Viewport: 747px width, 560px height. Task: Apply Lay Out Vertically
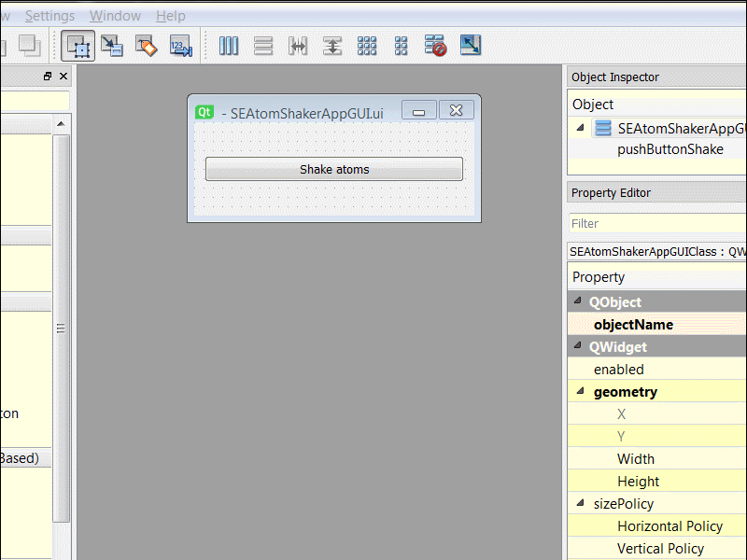tap(263, 45)
